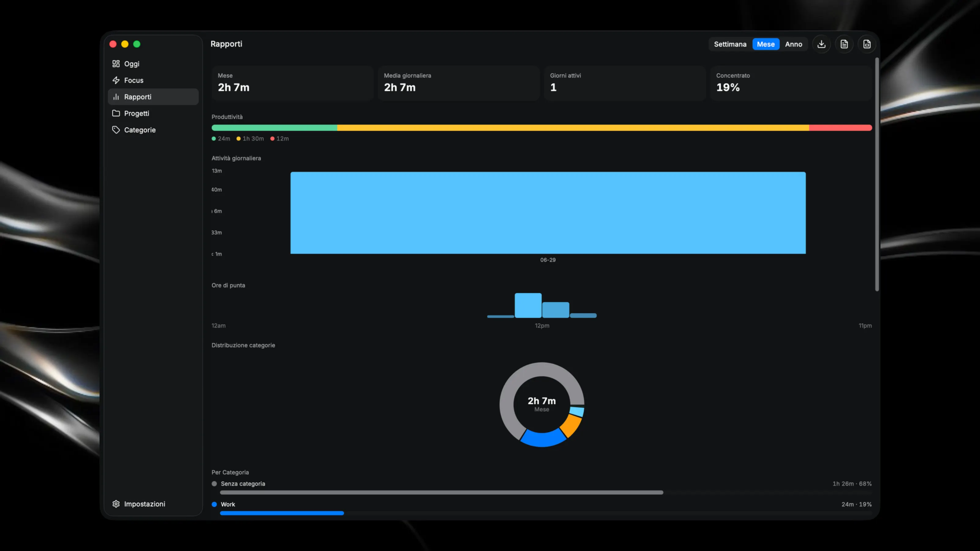Image resolution: width=980 pixels, height=551 pixels.
Task: Click the 'Attività giornaliera' heading
Action: click(x=236, y=158)
